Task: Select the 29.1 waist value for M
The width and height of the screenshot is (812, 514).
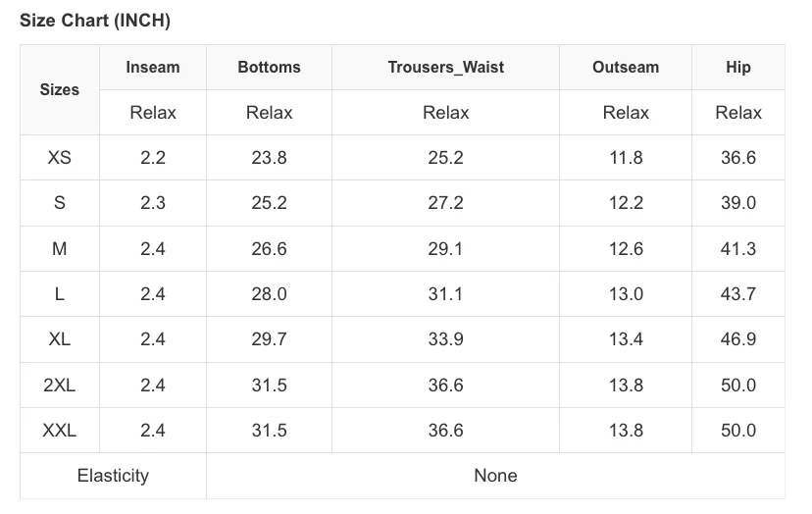Action: click(445, 249)
